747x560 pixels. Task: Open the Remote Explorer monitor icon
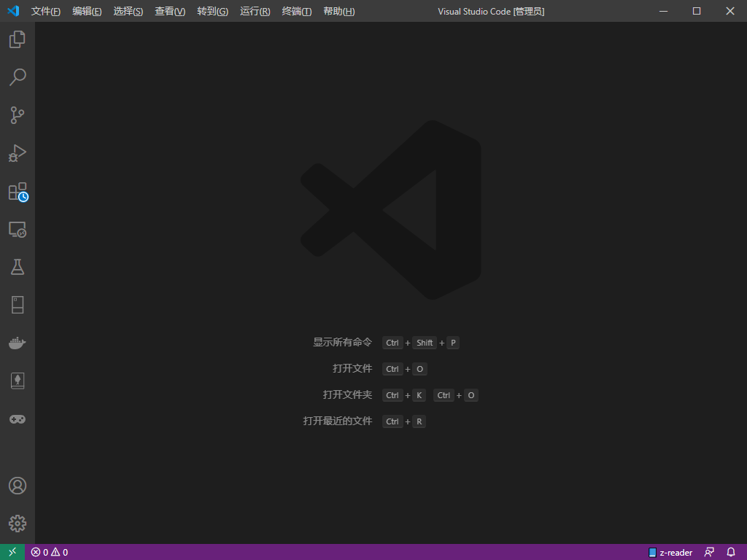click(18, 230)
